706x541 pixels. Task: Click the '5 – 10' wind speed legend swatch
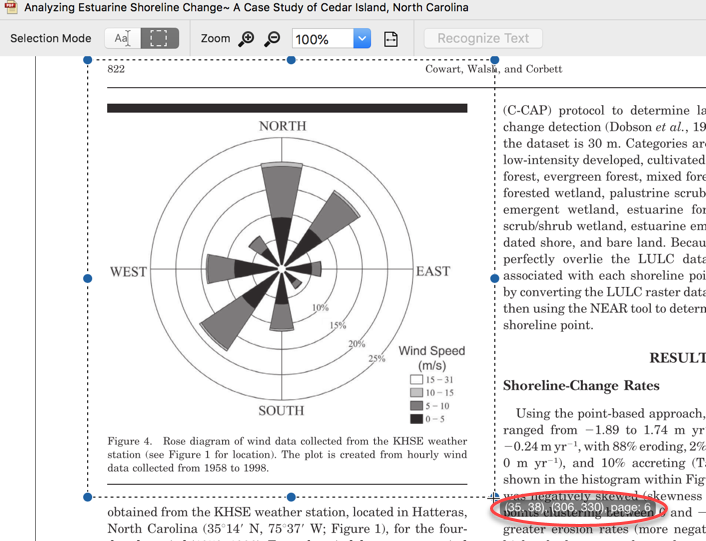click(x=416, y=406)
